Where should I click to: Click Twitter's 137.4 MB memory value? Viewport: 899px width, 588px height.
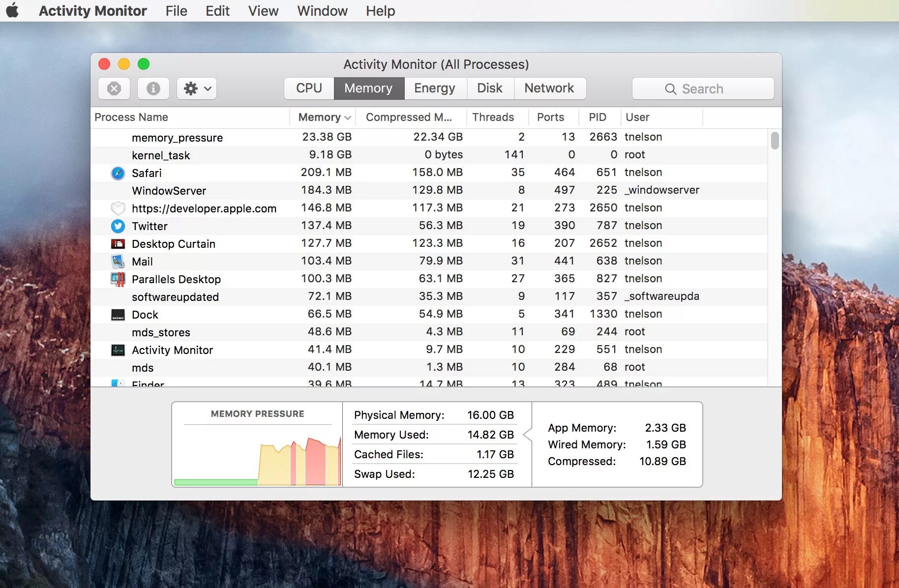tap(327, 226)
